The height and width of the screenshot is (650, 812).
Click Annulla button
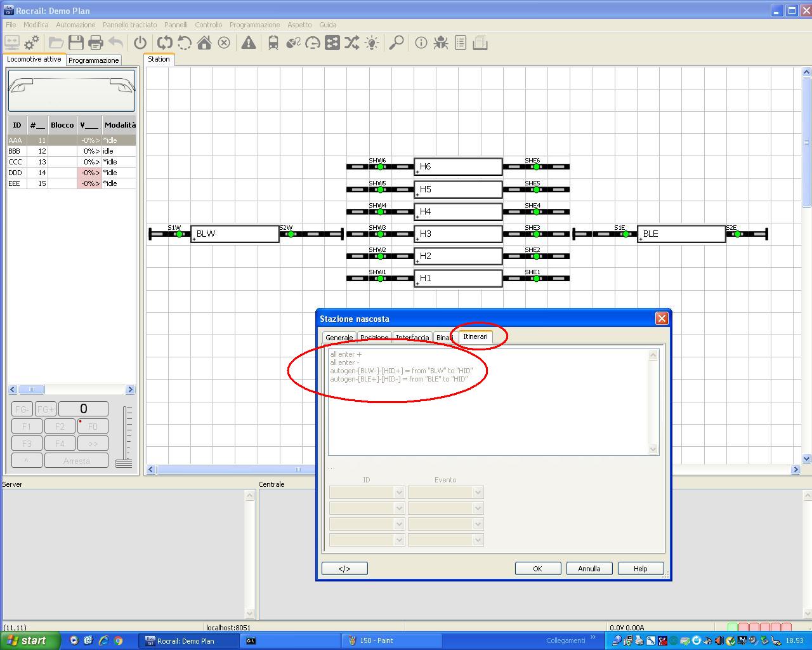pyautogui.click(x=589, y=569)
